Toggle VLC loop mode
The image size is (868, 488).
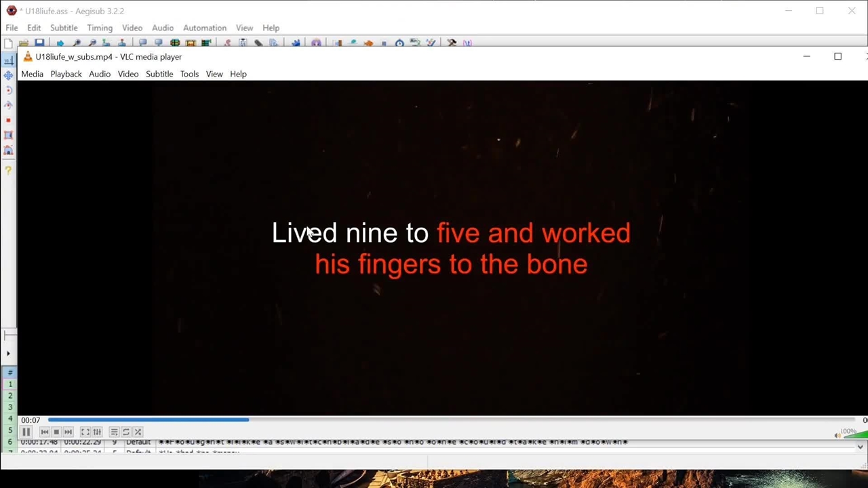tap(126, 432)
